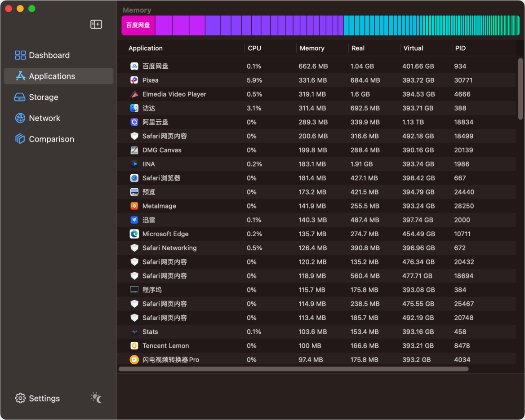Click the Safari Networking shield icon
The image size is (525, 420).
[134, 248]
